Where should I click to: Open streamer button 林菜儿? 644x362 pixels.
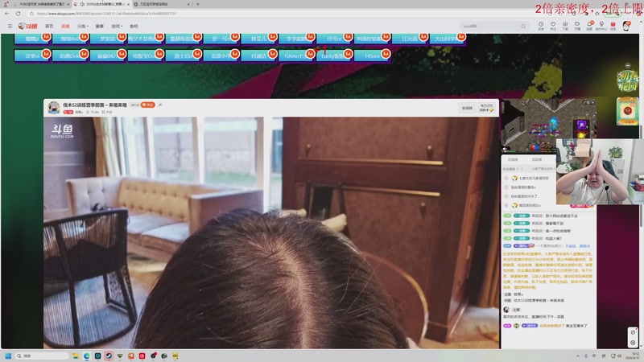pyautogui.click(x=259, y=39)
